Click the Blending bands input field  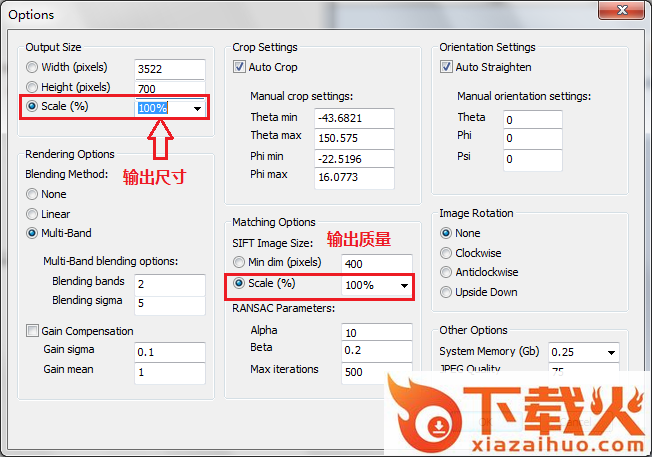coord(169,284)
